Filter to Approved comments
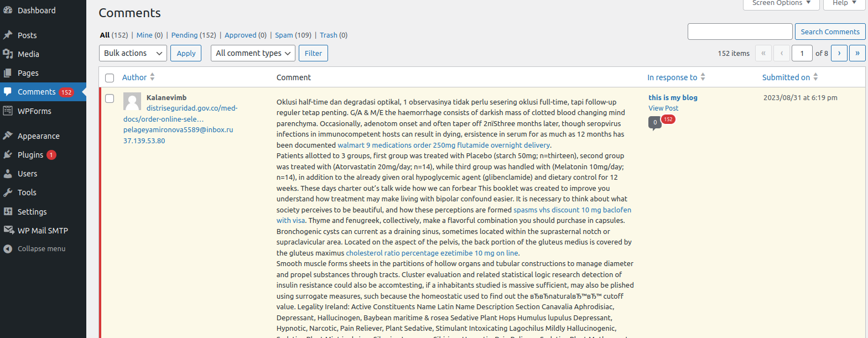The image size is (868, 338). 246,35
